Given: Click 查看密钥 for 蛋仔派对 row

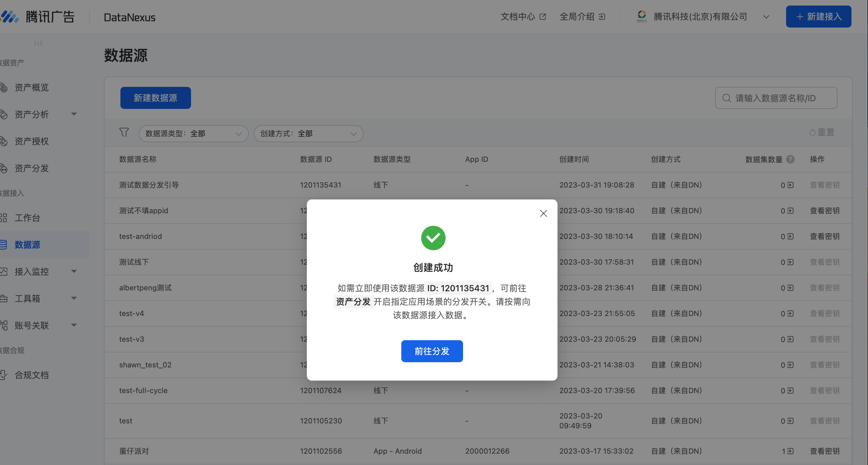Looking at the screenshot, I should point(824,451).
